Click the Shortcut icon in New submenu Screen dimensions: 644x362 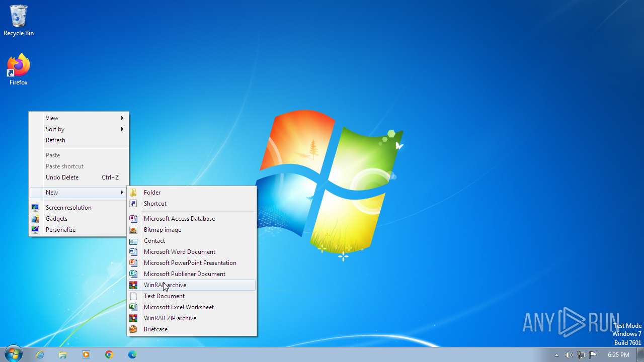click(133, 204)
